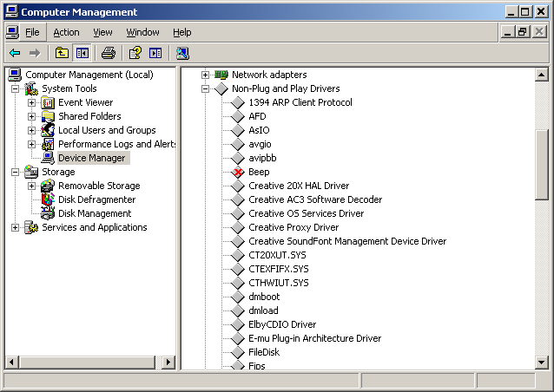Click the System Tools icon
554x392 pixels.
click(31, 88)
